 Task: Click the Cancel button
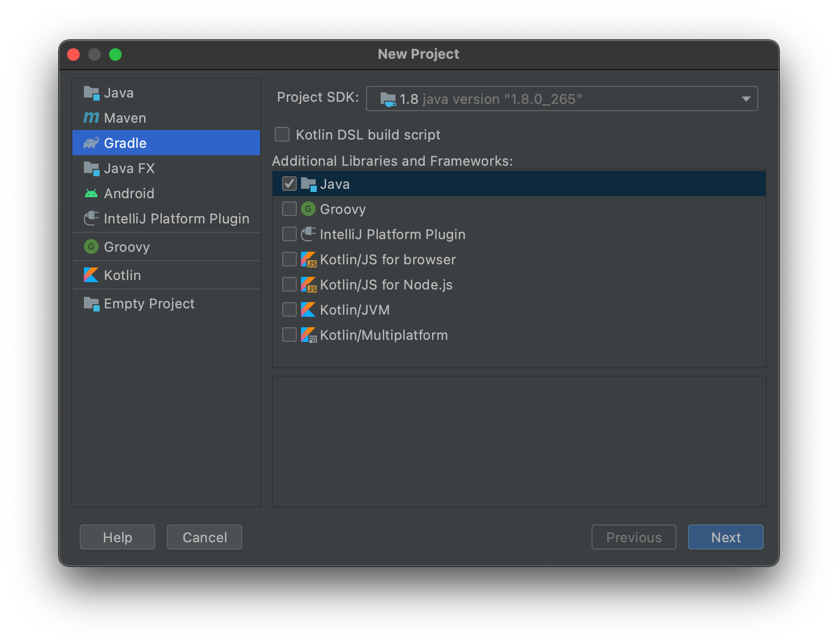click(205, 538)
